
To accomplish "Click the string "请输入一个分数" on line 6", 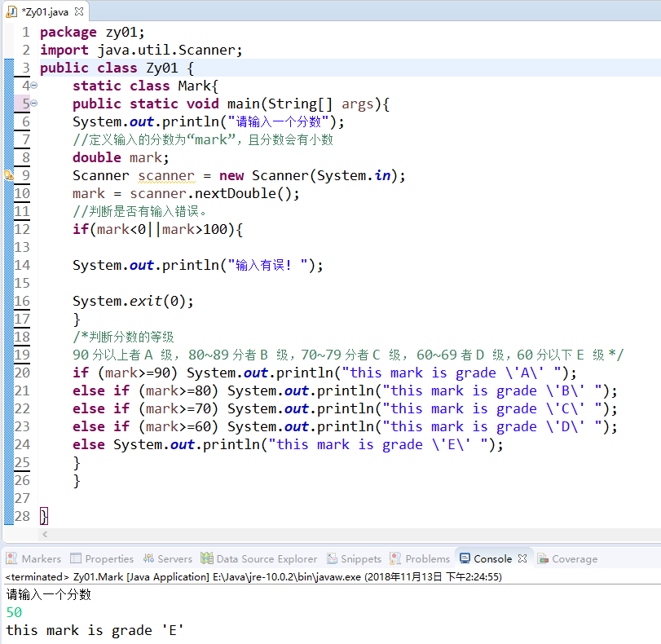I will pyautogui.click(x=278, y=122).
